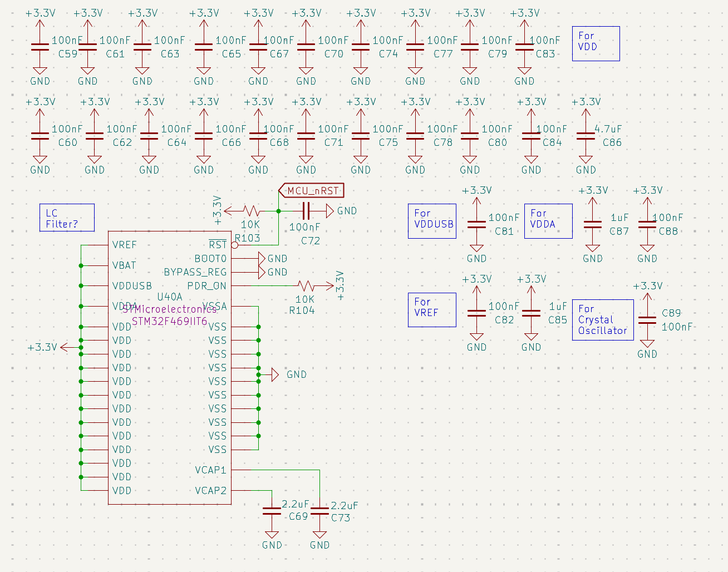Viewport: 728px width, 572px height.
Task: Click the VSSA pin name
Action: click(214, 306)
